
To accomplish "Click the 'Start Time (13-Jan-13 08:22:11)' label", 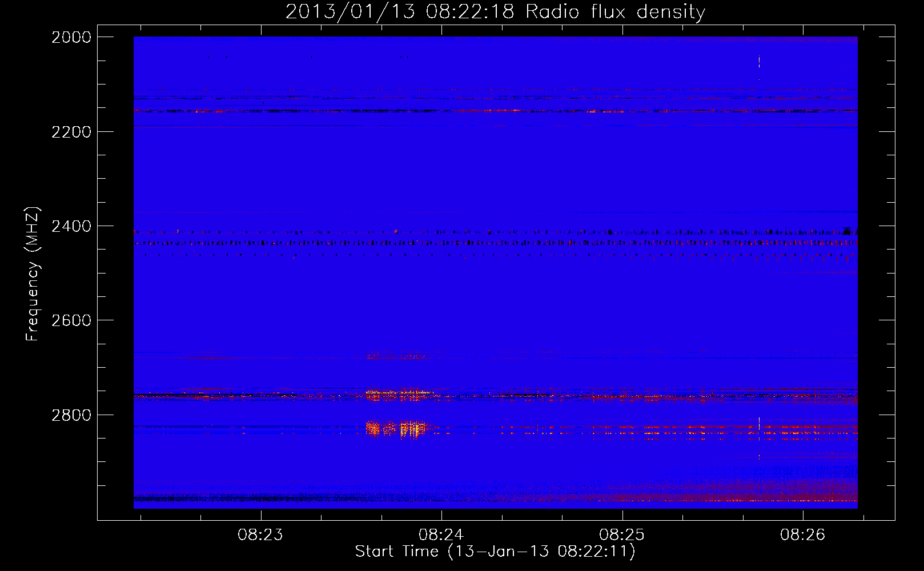I will tap(495, 552).
